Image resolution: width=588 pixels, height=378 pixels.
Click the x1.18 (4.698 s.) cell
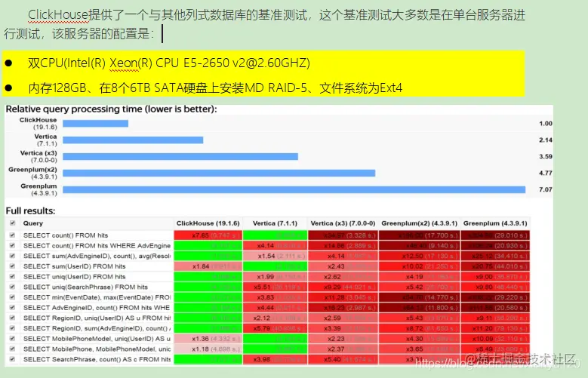pos(208,349)
